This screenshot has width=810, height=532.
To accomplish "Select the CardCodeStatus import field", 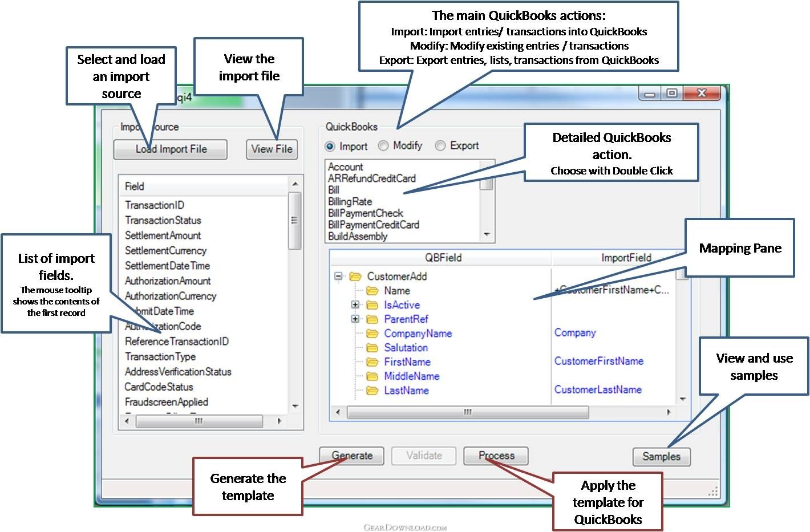I will (159, 387).
